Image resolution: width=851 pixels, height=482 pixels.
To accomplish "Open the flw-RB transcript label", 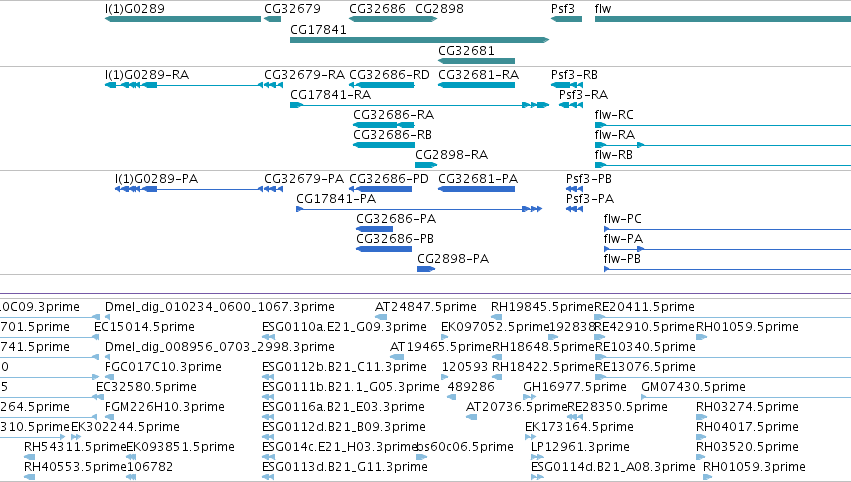I will [x=614, y=155].
